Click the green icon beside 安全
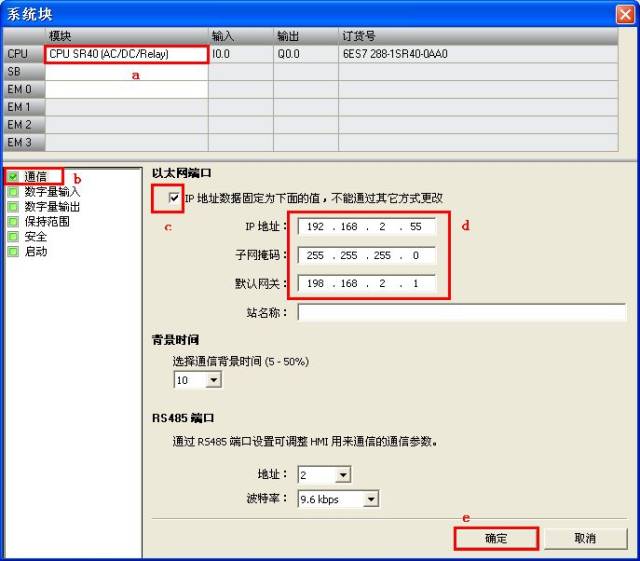This screenshot has height=561, width=640. 12,236
